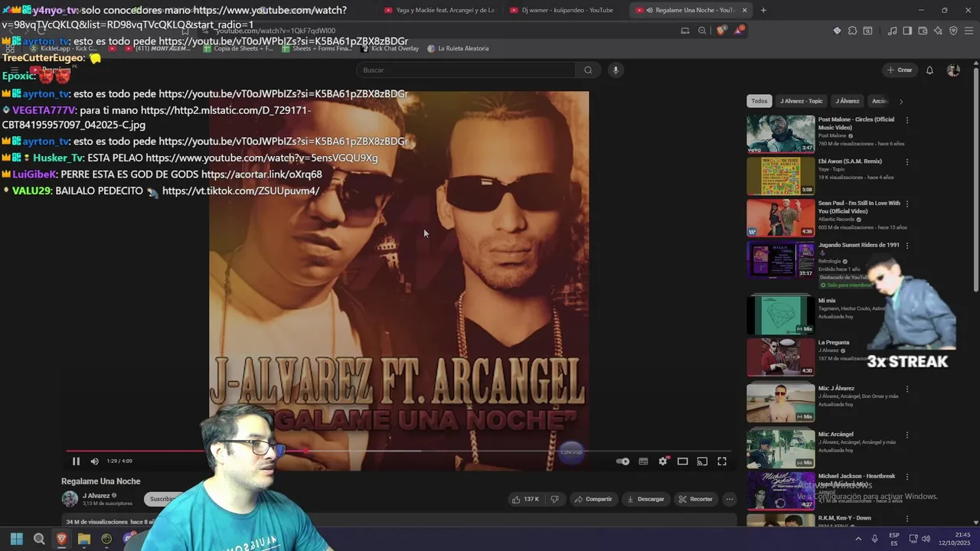Screen dimensions: 980x551
Task: Click the Brave Shields lion icon
Action: point(721,31)
